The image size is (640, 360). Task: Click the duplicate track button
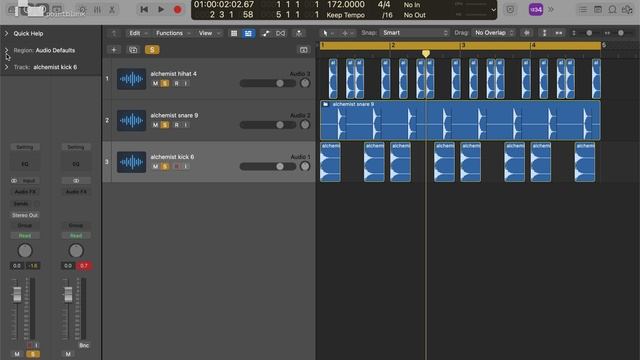pos(133,50)
